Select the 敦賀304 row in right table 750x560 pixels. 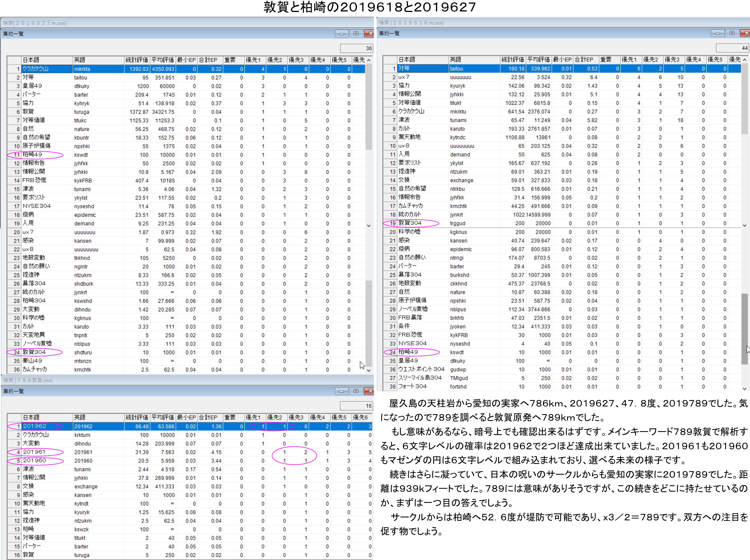(x=410, y=223)
